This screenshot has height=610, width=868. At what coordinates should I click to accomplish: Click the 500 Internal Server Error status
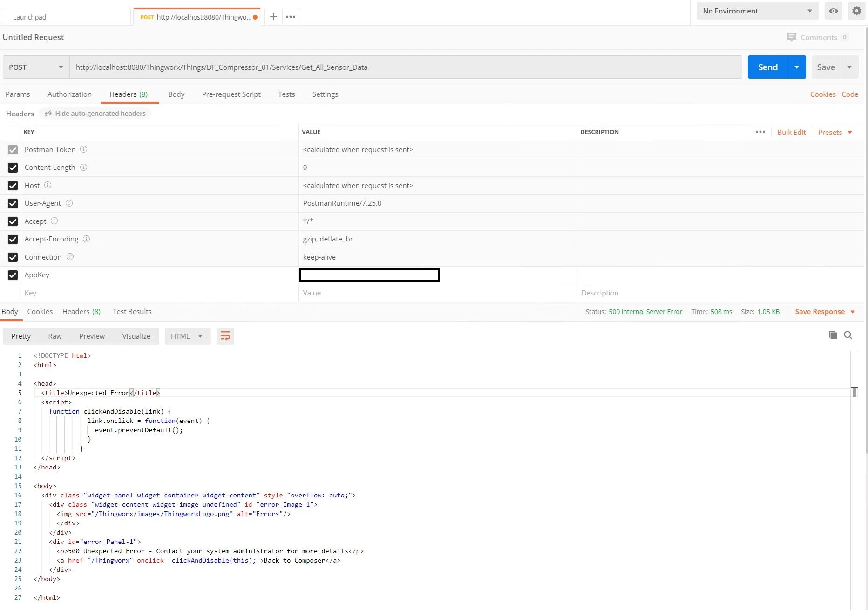pyautogui.click(x=645, y=311)
